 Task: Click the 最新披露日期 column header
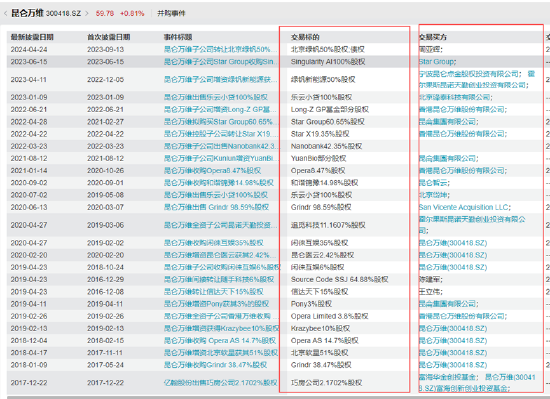pos(32,37)
